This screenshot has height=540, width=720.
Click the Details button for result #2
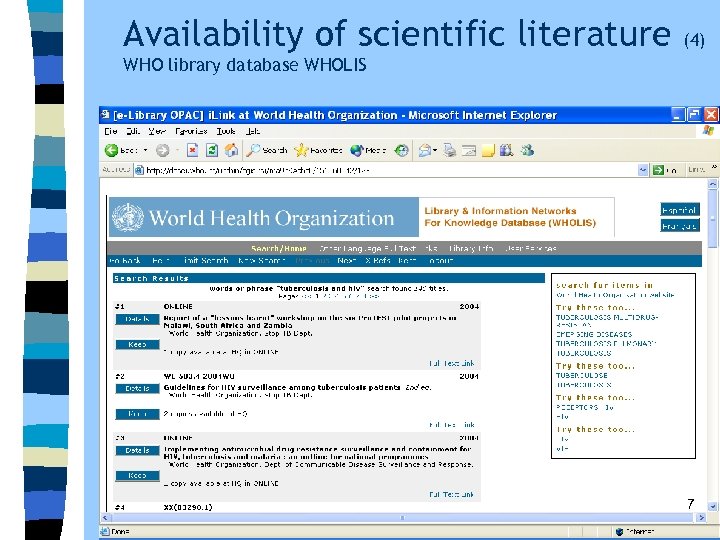click(x=137, y=388)
